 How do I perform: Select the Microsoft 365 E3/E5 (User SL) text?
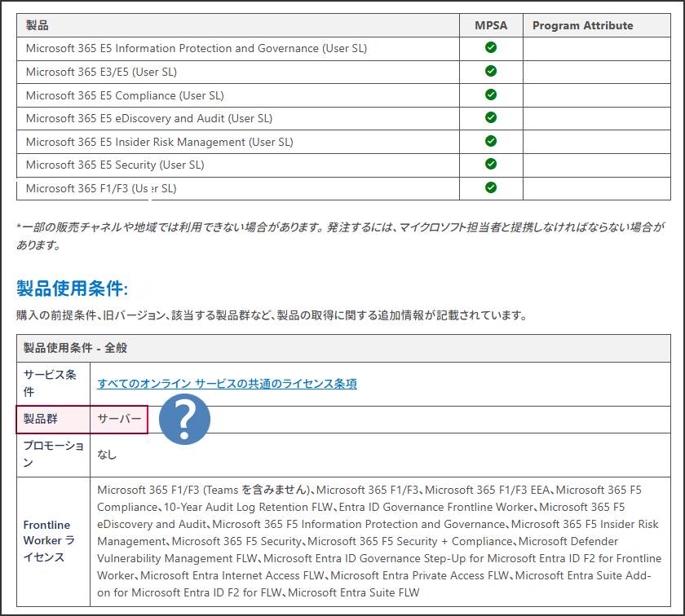(x=101, y=72)
